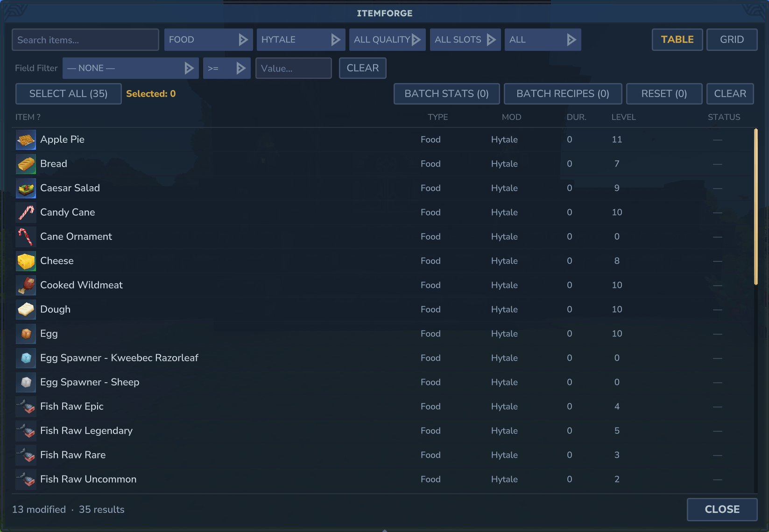Sort by STATUS column header
This screenshot has height=532, width=769.
(724, 117)
